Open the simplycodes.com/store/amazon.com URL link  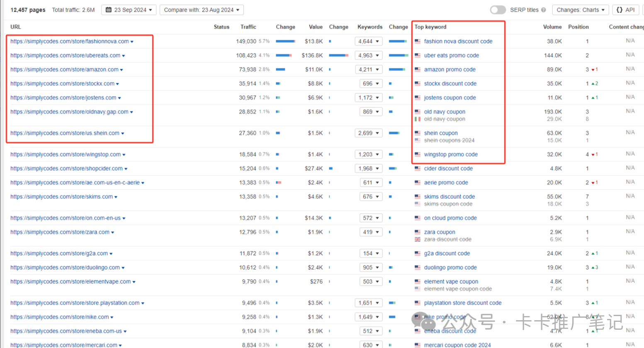(x=64, y=70)
